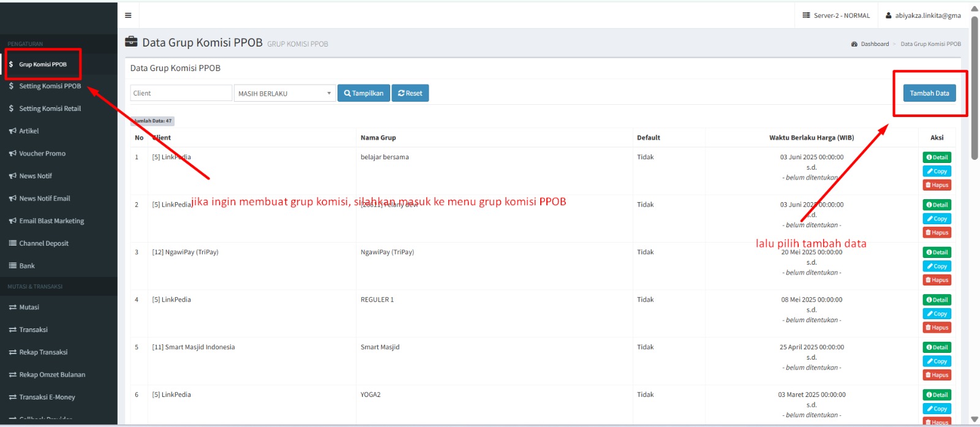Click the Jumlah Data: 47 badge

pyautogui.click(x=153, y=121)
